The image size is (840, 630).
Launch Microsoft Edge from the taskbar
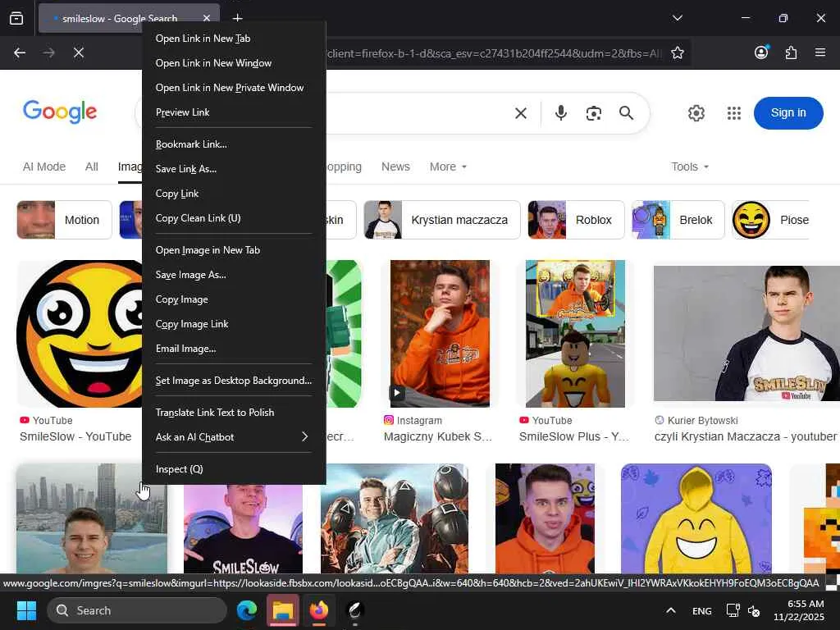[247, 610]
